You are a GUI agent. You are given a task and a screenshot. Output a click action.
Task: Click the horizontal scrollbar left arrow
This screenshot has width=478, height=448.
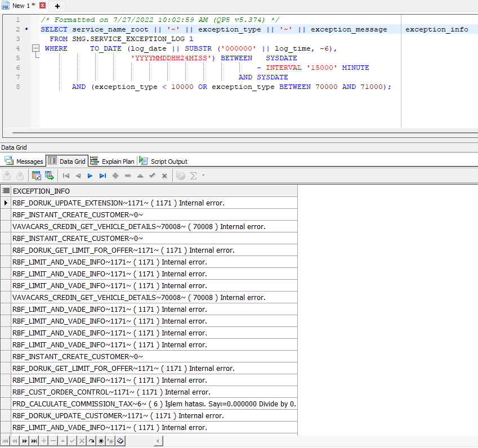159,441
